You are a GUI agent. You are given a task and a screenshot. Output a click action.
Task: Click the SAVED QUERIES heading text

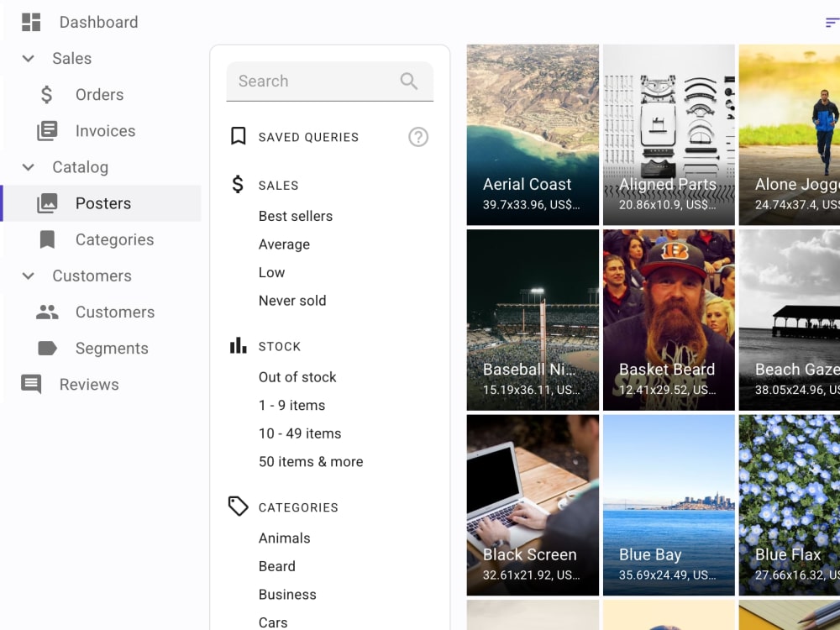click(308, 137)
